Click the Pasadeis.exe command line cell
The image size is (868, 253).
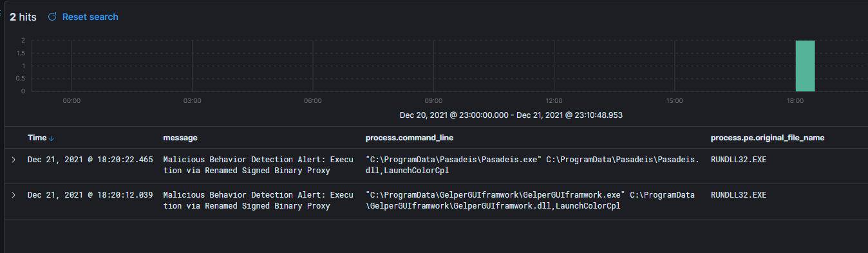pos(532,165)
